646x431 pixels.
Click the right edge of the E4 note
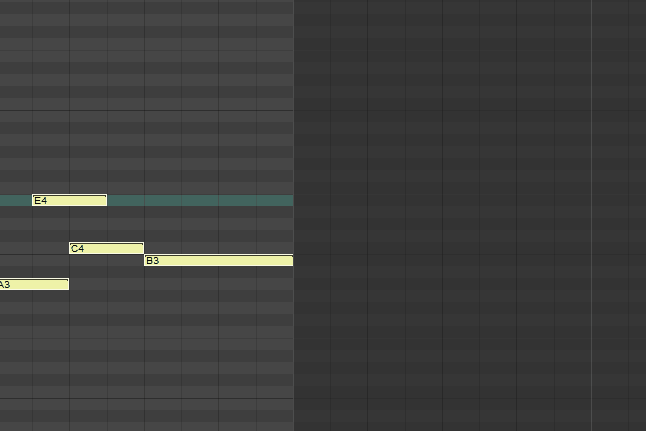(106, 200)
